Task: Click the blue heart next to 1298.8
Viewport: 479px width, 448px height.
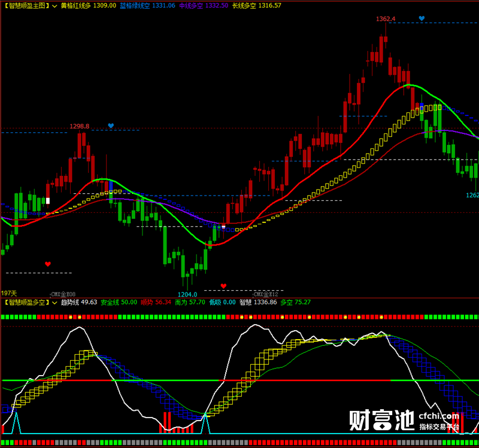Action: coord(111,126)
